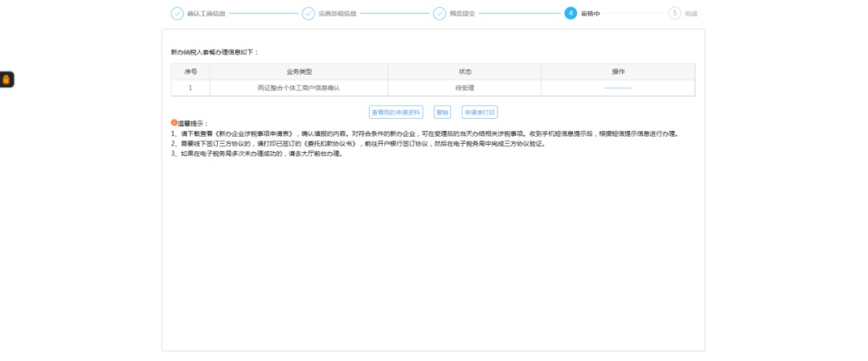Screen dimensions: 868x361
Task: Click the 完善涉税信息 step checkmark icon
Action: point(309,14)
